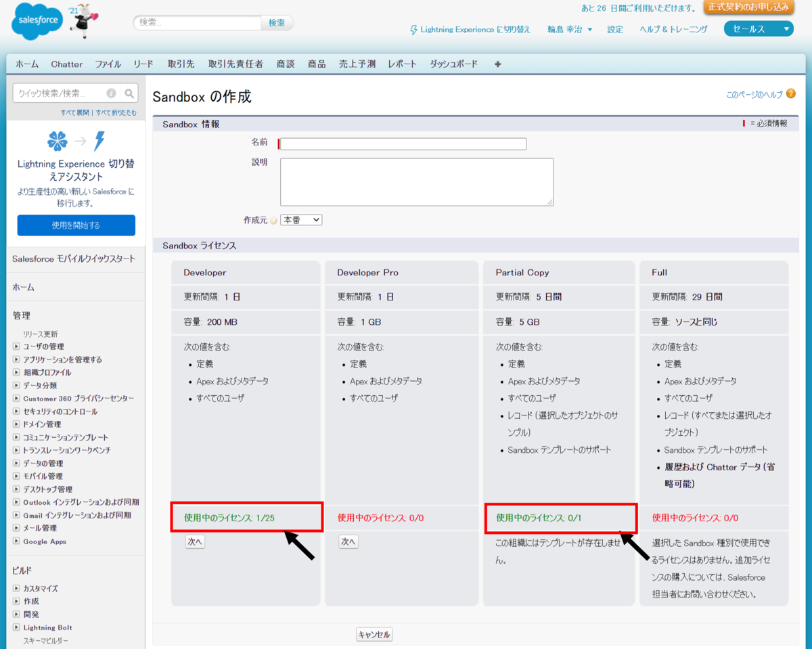Open the 取引先責任者 tab
812x649 pixels.
click(235, 64)
